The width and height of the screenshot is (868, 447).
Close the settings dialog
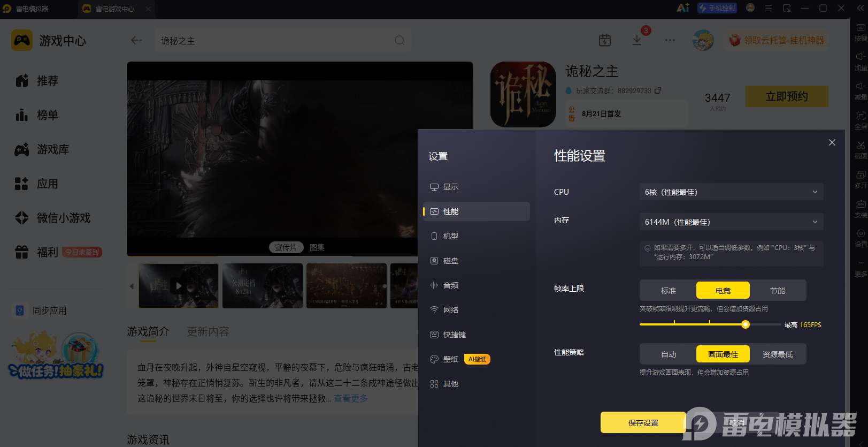tap(832, 142)
